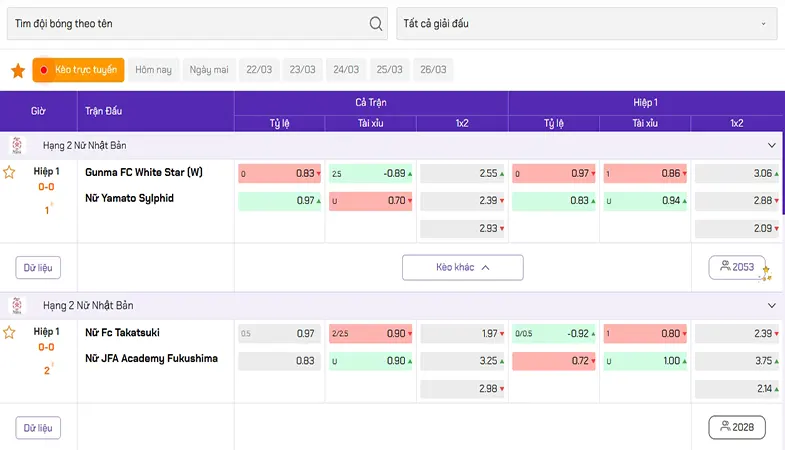Pick Takatsuki first-half handicap odds -0.92

point(554,334)
